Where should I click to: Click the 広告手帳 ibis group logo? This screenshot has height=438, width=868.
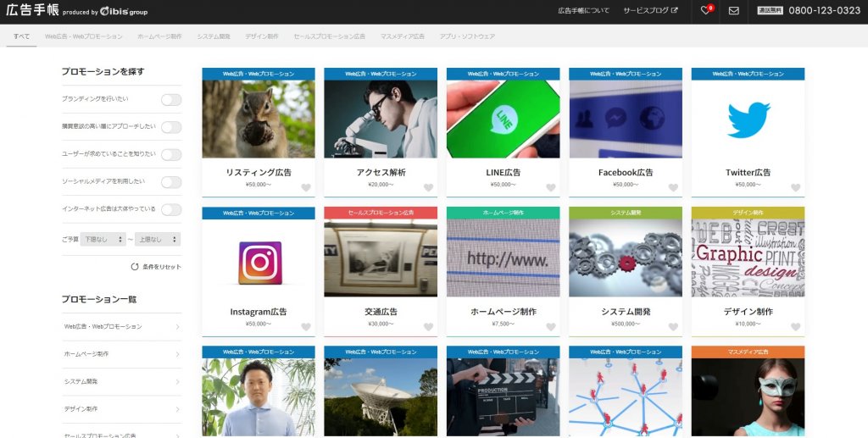pyautogui.click(x=77, y=10)
